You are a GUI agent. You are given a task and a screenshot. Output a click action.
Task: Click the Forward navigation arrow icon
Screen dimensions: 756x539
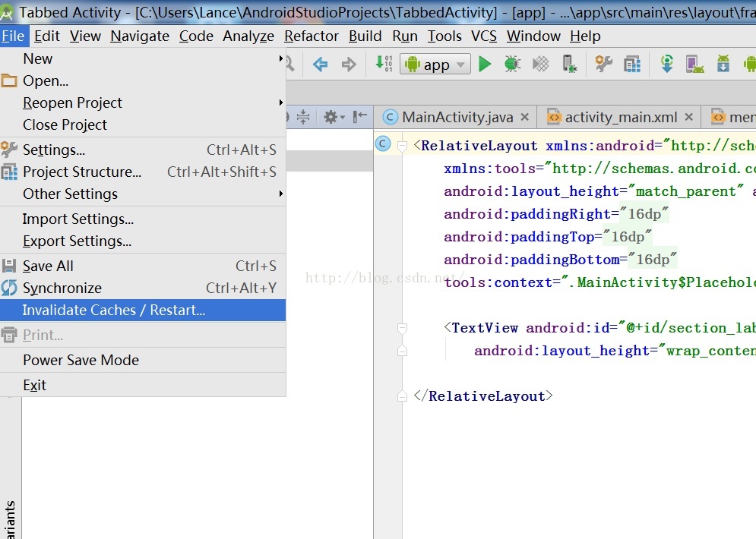[349, 64]
